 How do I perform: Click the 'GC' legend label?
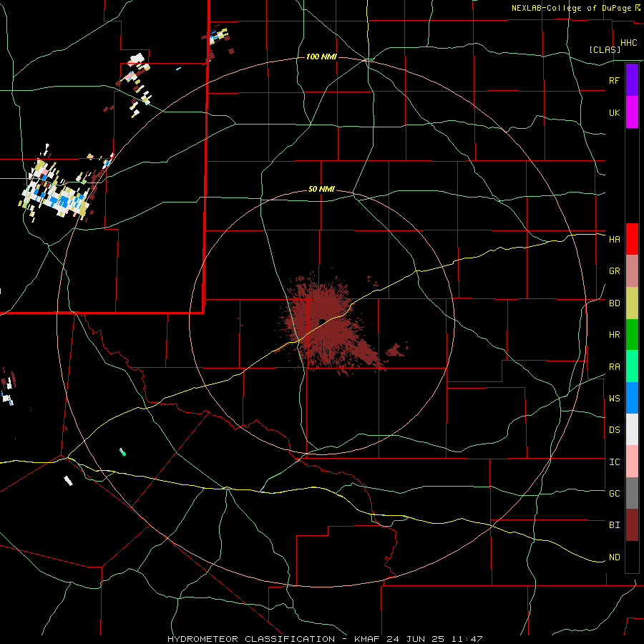pos(614,493)
